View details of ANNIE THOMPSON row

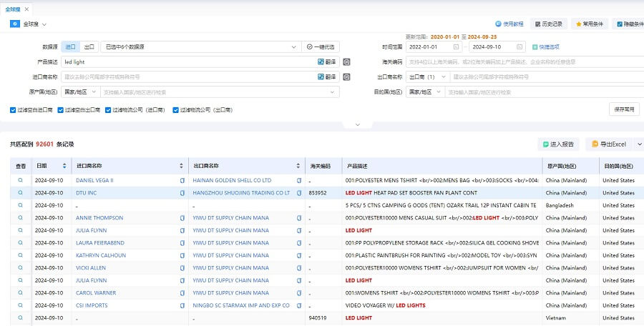point(21,217)
